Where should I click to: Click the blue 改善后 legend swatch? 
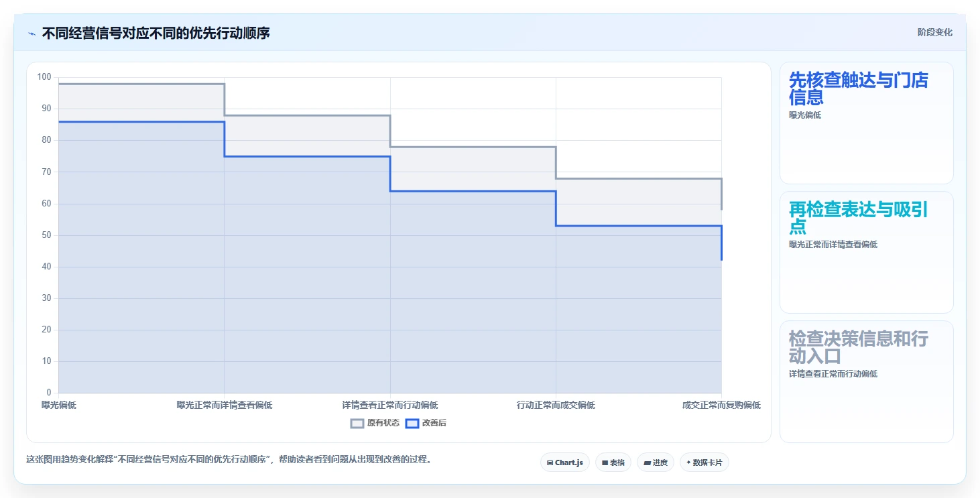(x=412, y=423)
